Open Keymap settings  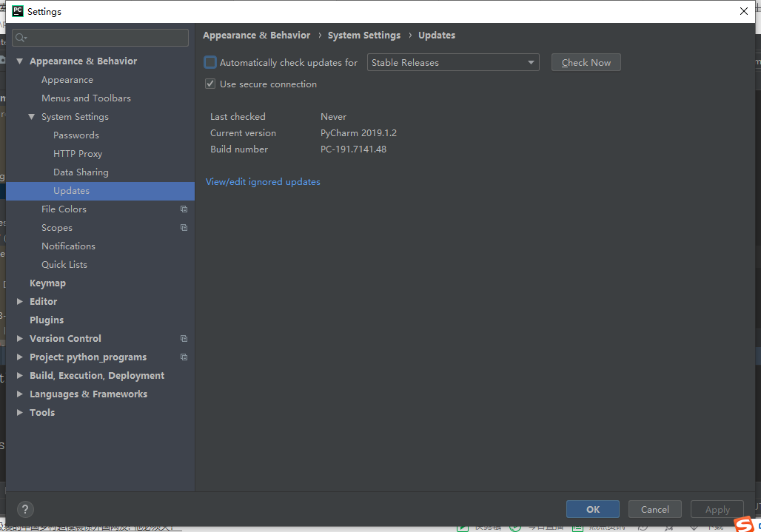(x=47, y=283)
